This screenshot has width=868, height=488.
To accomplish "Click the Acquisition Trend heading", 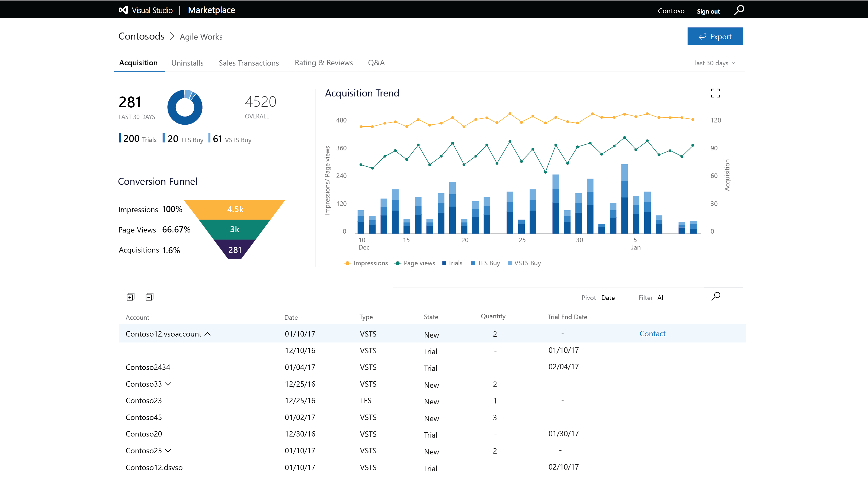I will 362,93.
